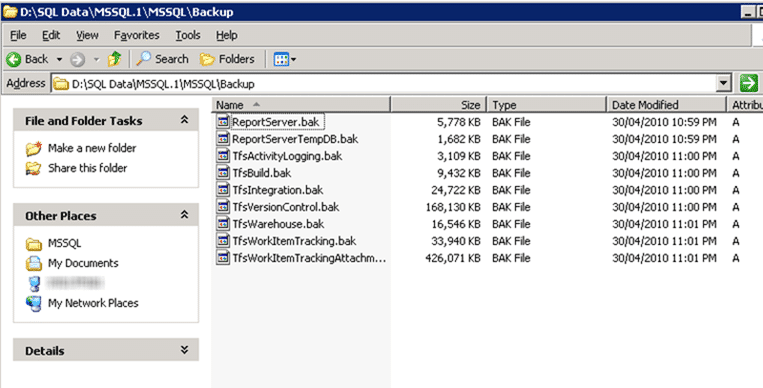
Task: Select the TfsActivityLogging.bak file icon
Action: [223, 156]
